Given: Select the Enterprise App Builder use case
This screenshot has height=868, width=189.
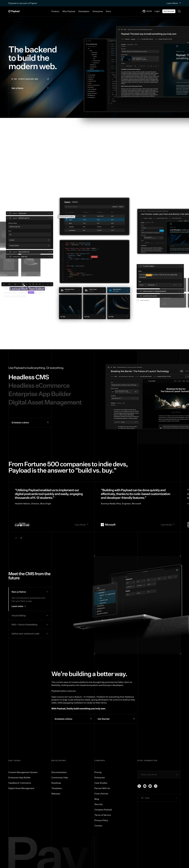Looking at the screenshot, I should point(40,394).
